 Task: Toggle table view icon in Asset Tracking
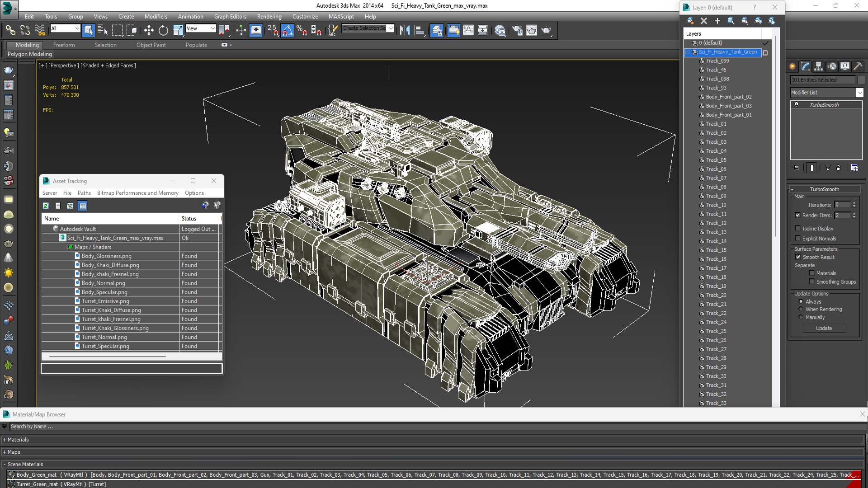[82, 206]
